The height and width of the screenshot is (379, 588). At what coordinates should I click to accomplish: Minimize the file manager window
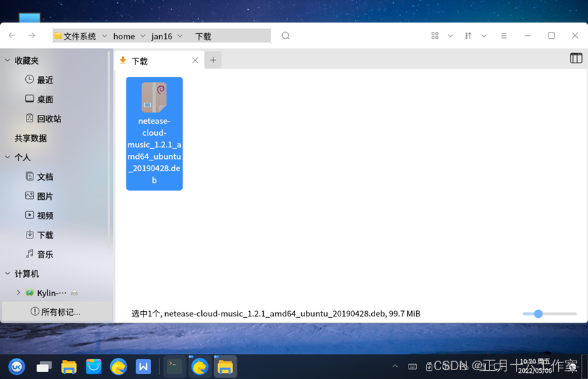(528, 35)
